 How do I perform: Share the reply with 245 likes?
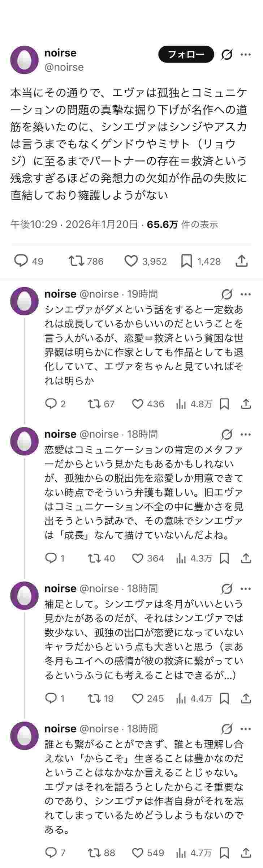(246, 698)
